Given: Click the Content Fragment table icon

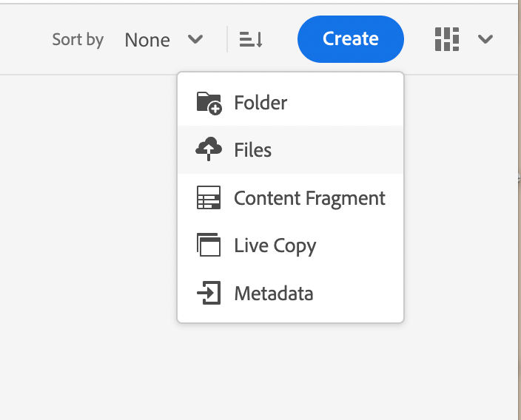Looking at the screenshot, I should (209, 197).
